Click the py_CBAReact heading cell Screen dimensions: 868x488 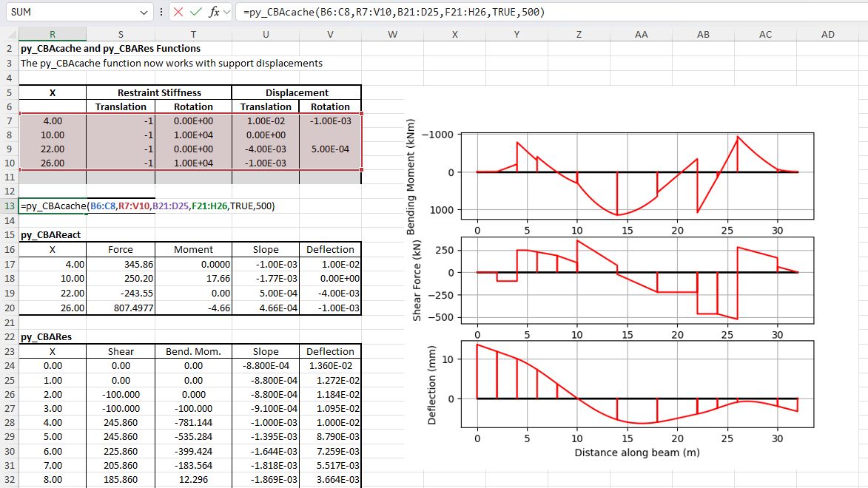pyautogui.click(x=52, y=235)
